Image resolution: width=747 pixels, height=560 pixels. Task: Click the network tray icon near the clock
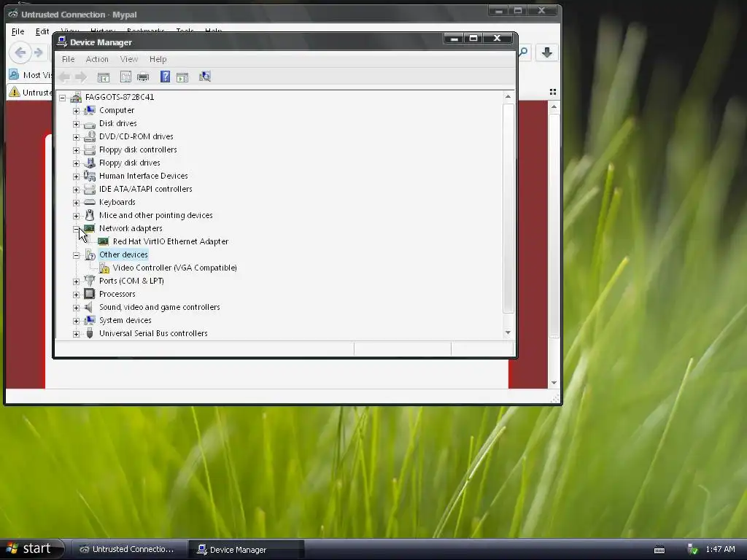692,549
